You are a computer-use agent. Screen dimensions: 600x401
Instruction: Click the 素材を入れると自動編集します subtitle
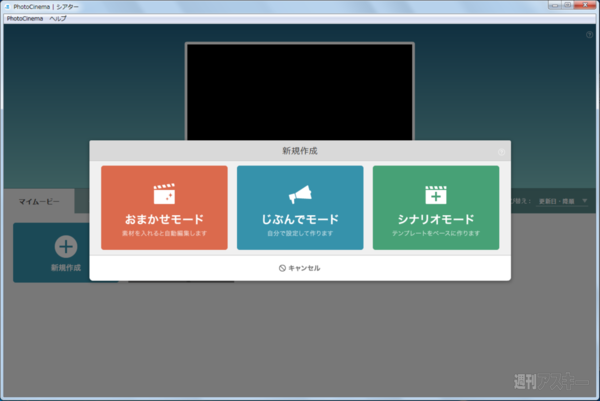164,233
